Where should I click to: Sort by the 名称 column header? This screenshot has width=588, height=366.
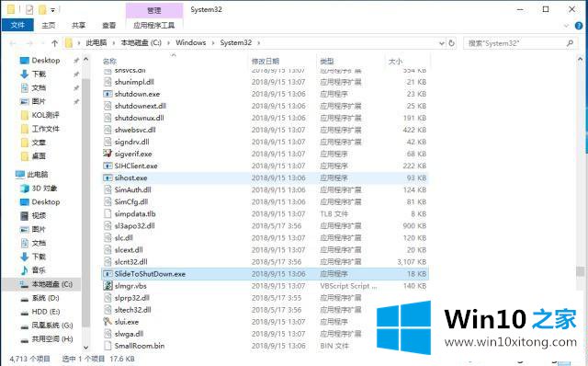[x=109, y=62]
